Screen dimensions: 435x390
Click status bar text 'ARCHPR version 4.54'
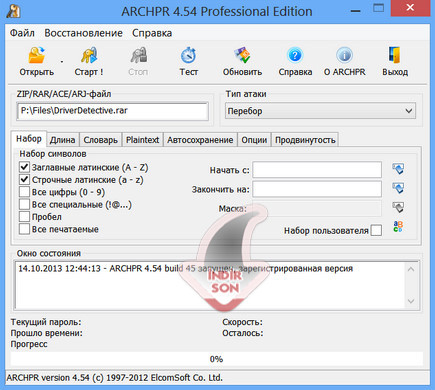coord(48,378)
